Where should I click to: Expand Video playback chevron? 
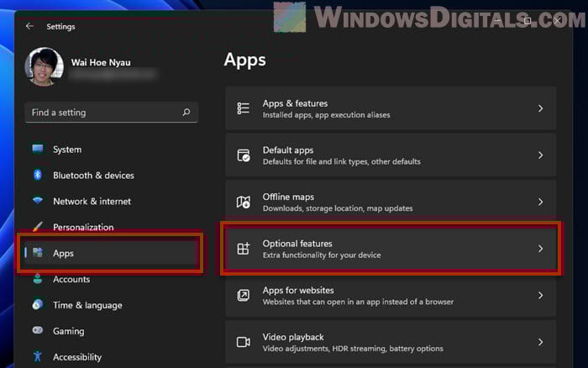pyautogui.click(x=540, y=342)
